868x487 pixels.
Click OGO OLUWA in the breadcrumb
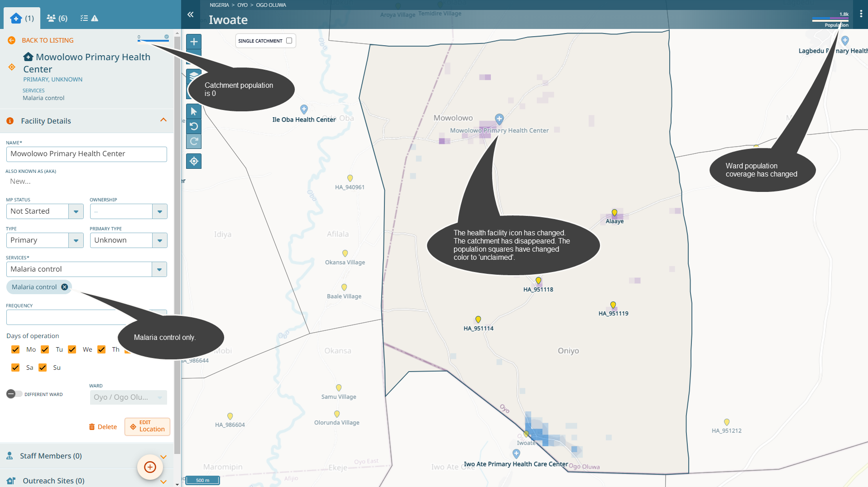click(271, 5)
